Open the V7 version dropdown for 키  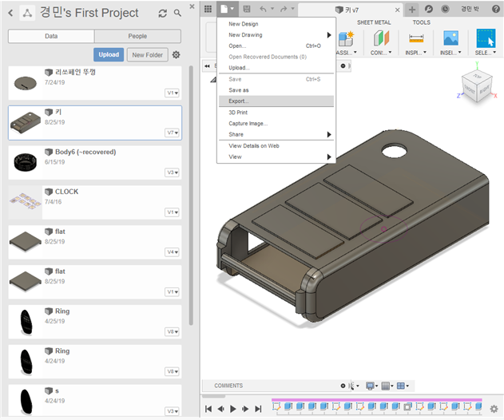(x=173, y=133)
